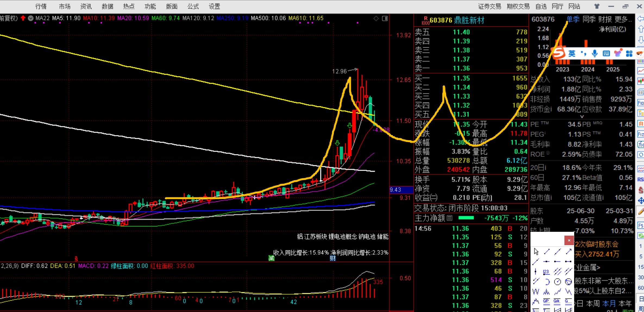Close the drawing tools palette
Image resolution: width=644 pixels, height=312 pixels.
[x=569, y=240]
